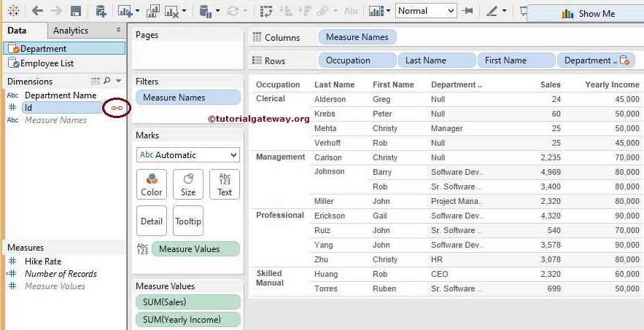Screen dimensions: 644x330
Task: Click the CEO department cell
Action: pyautogui.click(x=440, y=274)
